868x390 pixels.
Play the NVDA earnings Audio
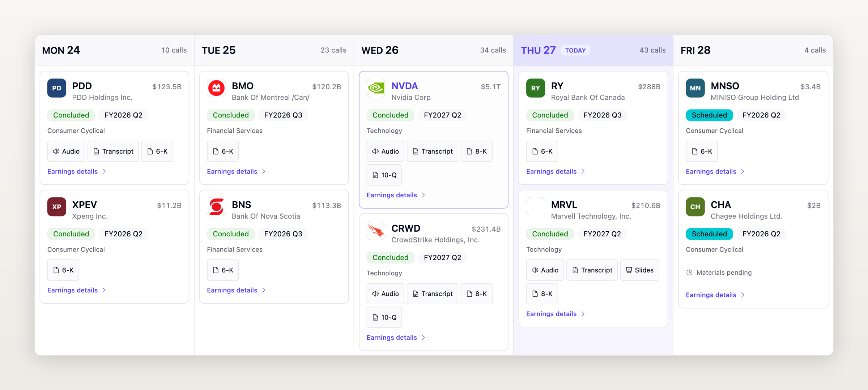[386, 151]
